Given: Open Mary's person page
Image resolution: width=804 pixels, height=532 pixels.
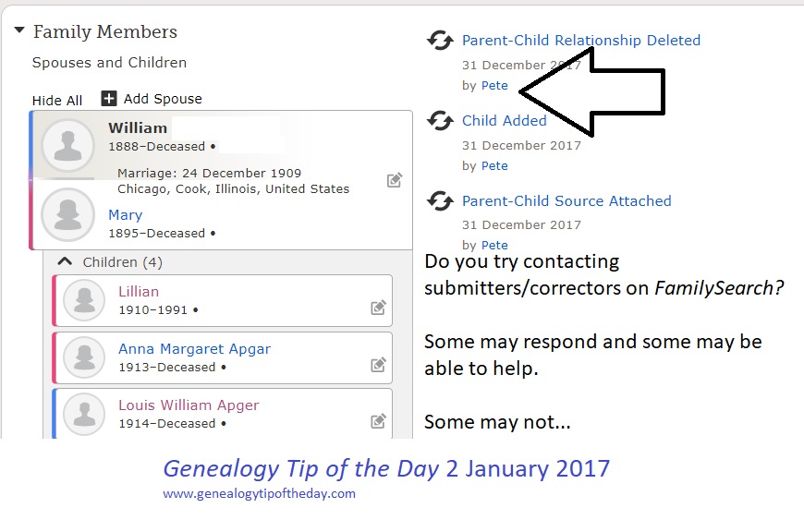Looking at the screenshot, I should (x=125, y=215).
